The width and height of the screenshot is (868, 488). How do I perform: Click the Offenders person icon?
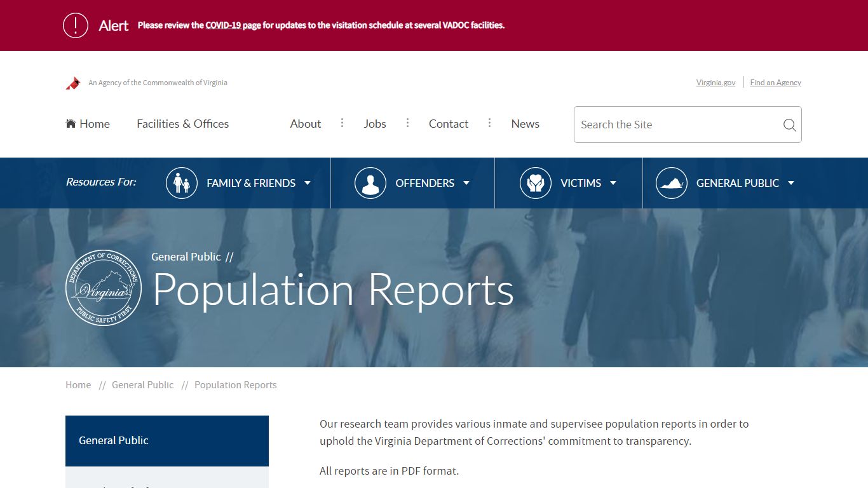[x=370, y=183]
